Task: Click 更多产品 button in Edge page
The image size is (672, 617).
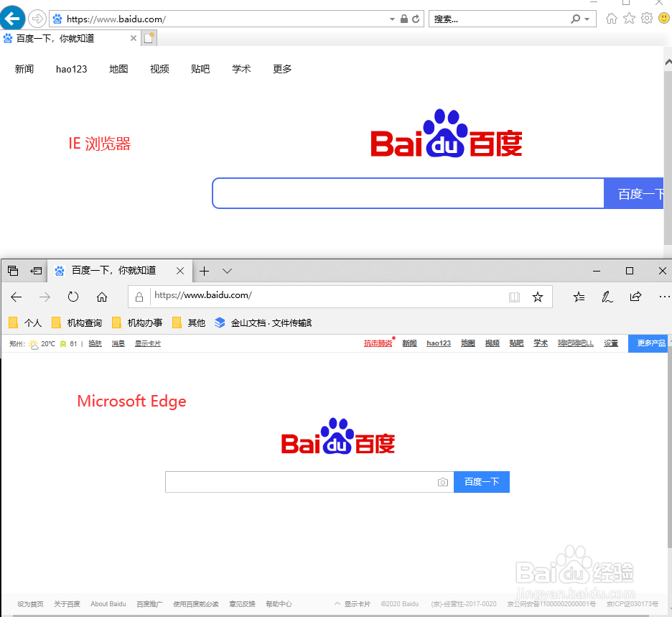Action: 650,343
